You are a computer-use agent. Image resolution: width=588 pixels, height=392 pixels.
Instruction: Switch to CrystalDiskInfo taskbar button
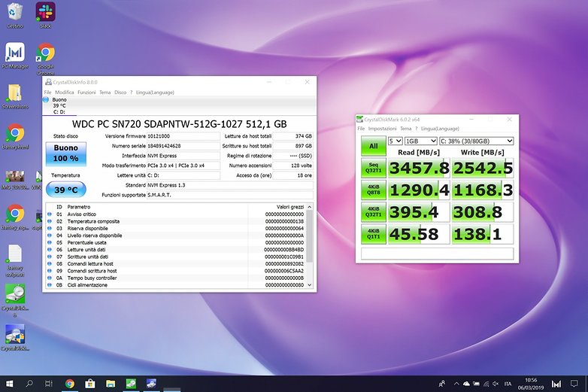pos(151,384)
